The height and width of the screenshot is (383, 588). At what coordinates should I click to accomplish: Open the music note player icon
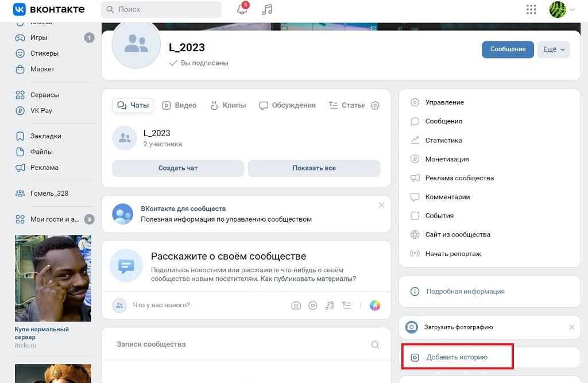point(267,9)
